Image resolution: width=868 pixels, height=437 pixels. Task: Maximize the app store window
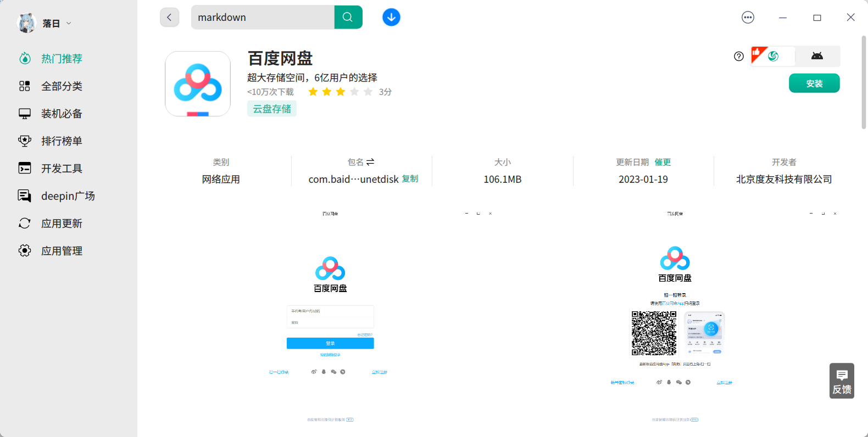pyautogui.click(x=817, y=18)
